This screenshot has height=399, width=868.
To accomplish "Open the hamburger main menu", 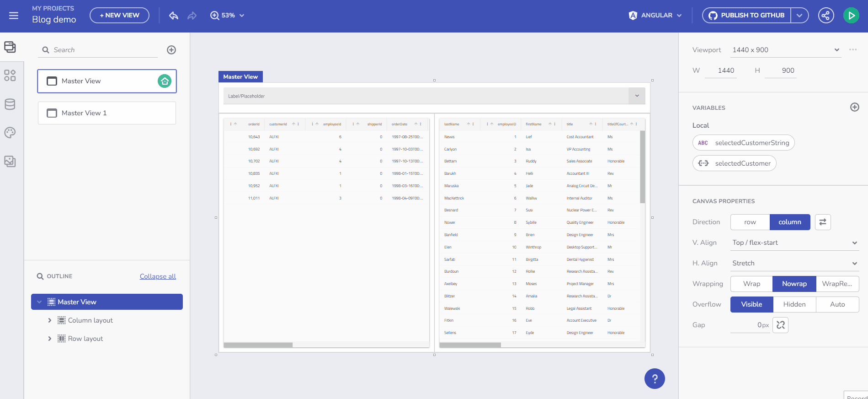I will [x=14, y=16].
